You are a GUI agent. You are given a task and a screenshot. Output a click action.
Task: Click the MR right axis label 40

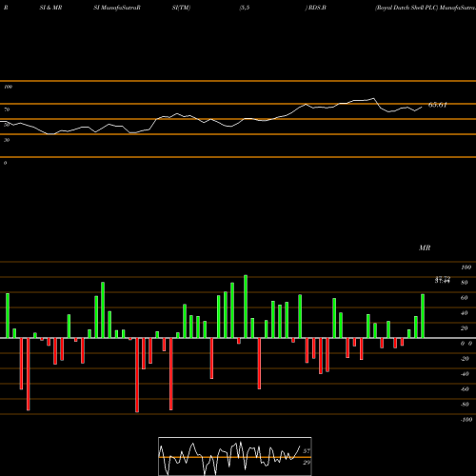(465, 313)
